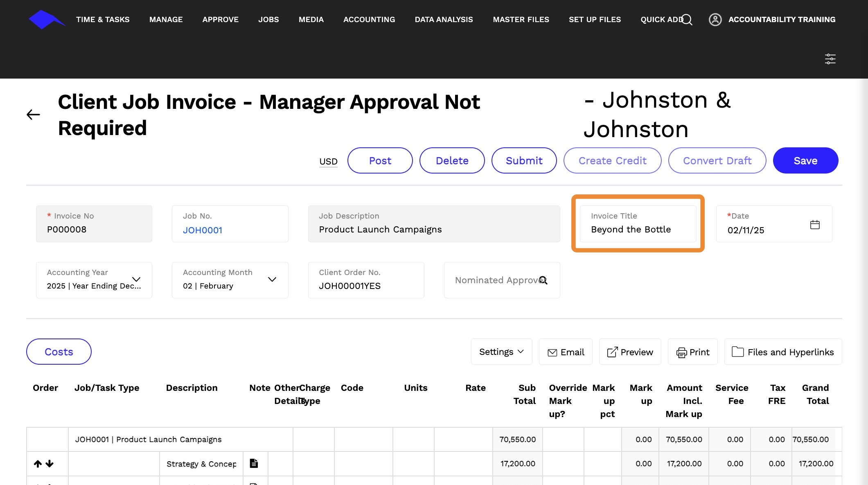The width and height of the screenshot is (868, 485).
Task: Click the Invoice Title input field
Action: pos(638,229)
